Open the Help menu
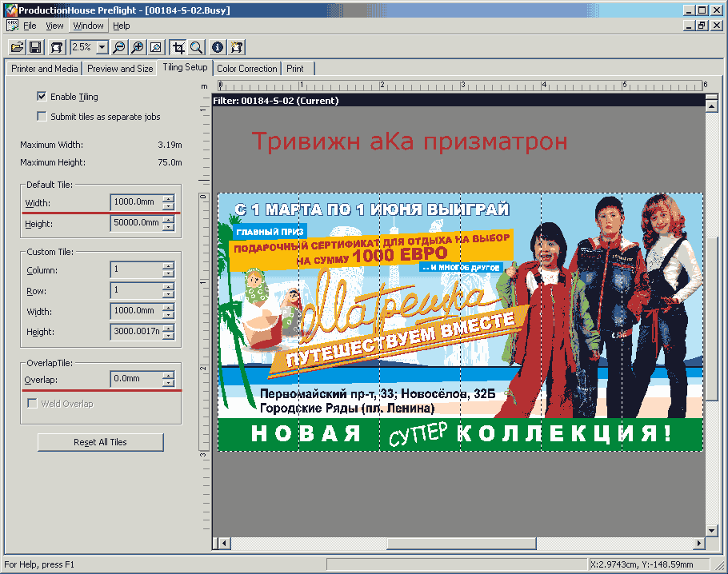 coord(121,26)
